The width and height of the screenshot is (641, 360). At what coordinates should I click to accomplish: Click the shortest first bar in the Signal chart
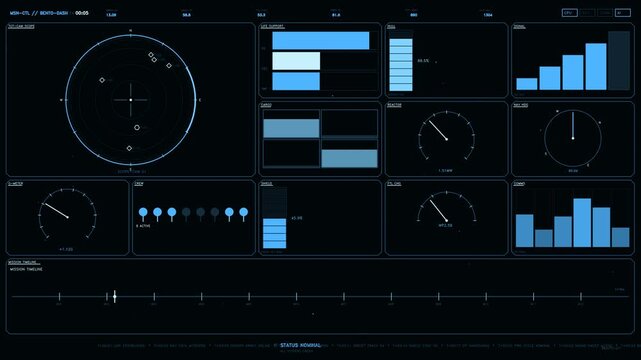527,84
